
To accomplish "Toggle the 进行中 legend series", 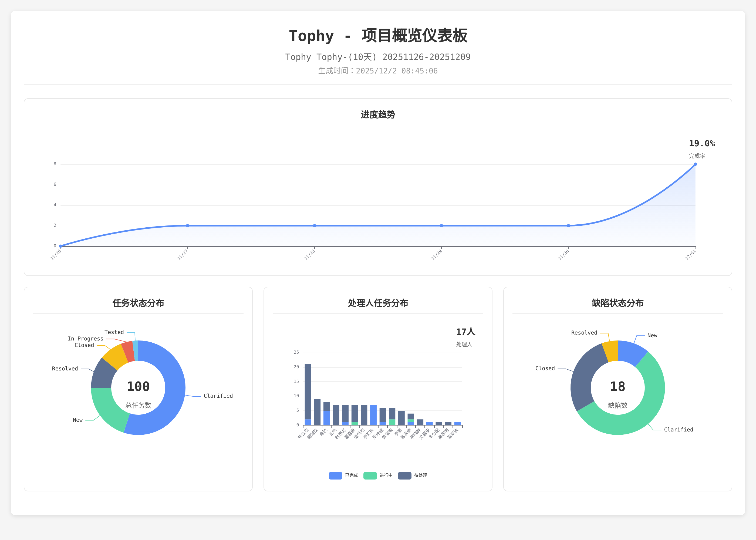I will click(370, 475).
